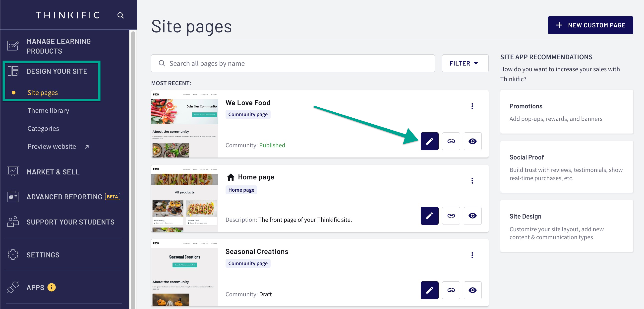Edit the Seasonal Creations page

[x=429, y=290]
